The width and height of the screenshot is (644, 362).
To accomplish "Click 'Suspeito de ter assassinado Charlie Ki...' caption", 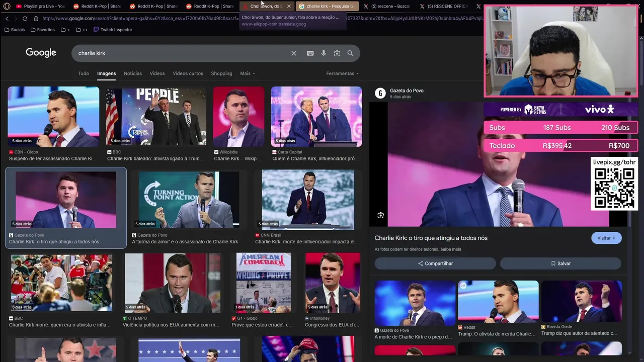I will tap(53, 158).
